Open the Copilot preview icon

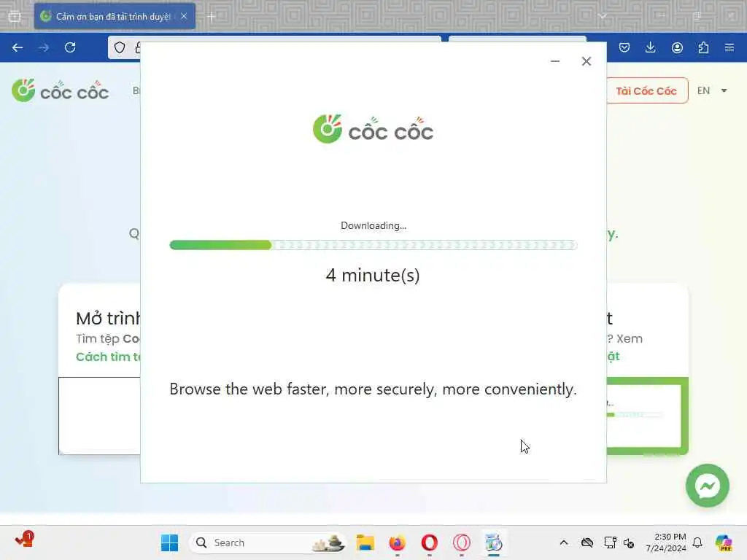coord(724,542)
